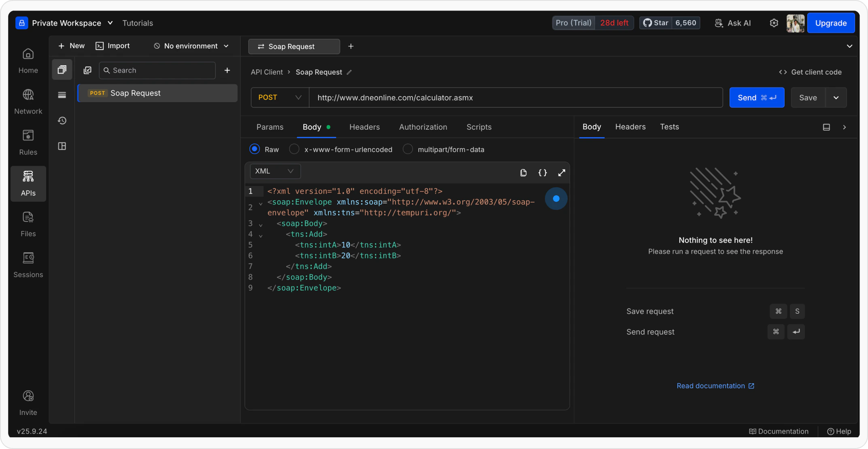Copy the XML body with copy icon

coord(523,173)
